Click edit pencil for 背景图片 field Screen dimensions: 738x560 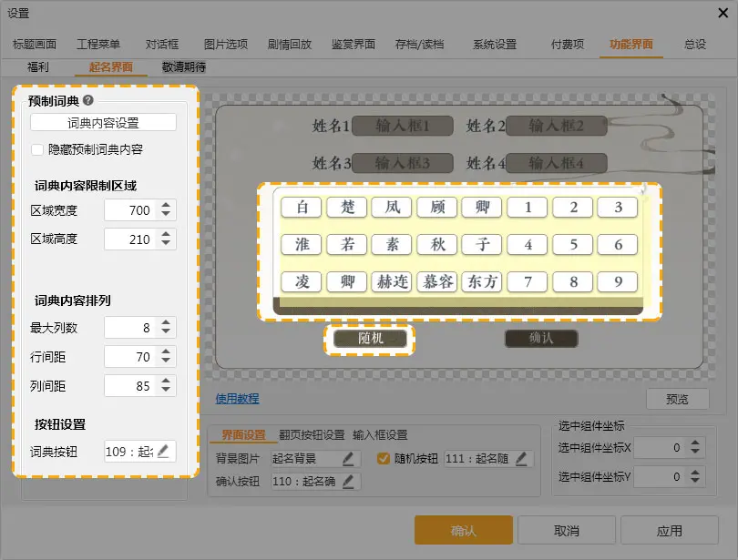pos(348,459)
